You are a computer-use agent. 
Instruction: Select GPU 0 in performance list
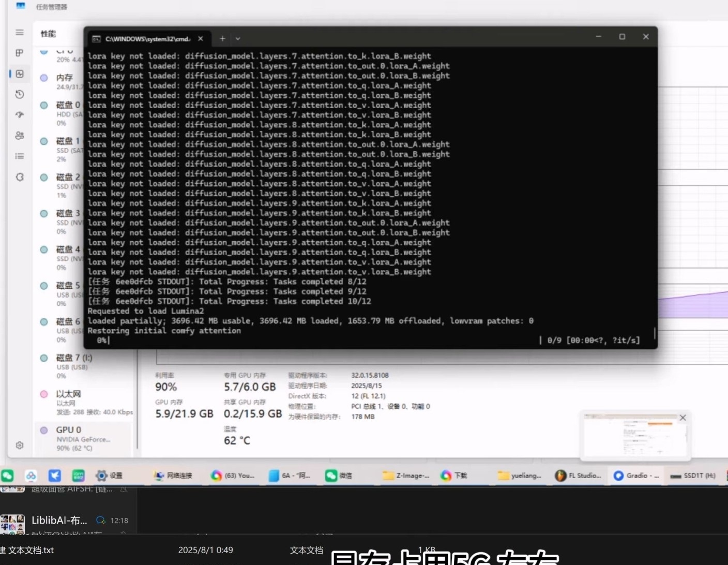pyautogui.click(x=83, y=438)
